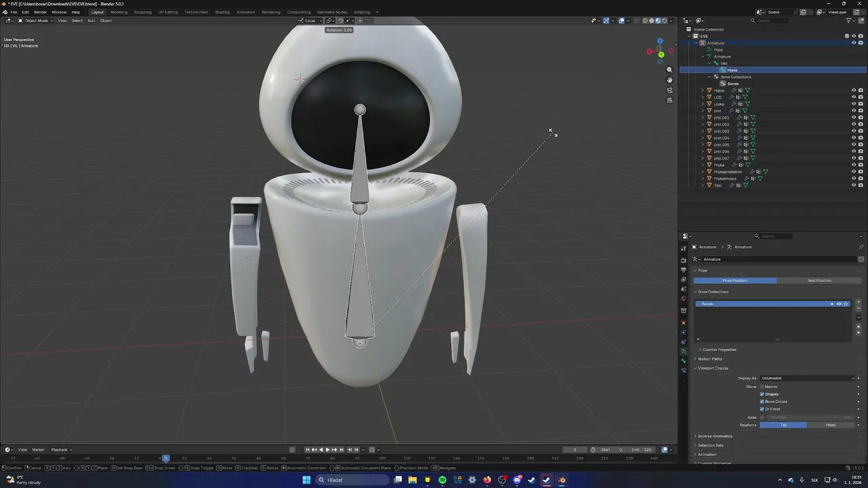Open the View Layer properties tab icon
This screenshot has width=868, height=488.
[x=684, y=279]
